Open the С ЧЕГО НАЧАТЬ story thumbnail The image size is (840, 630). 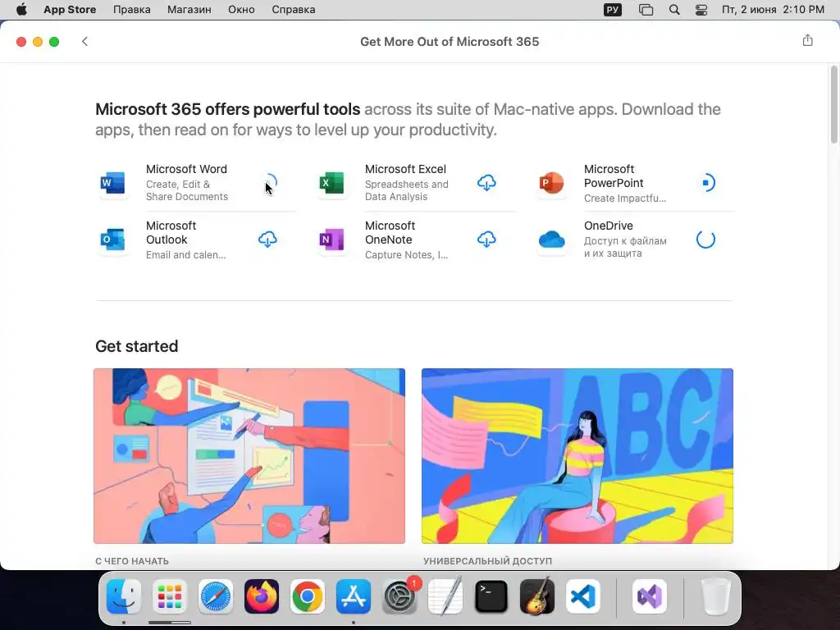249,456
